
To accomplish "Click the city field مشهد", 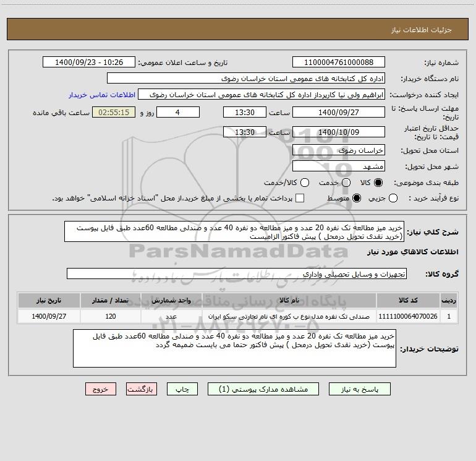I will click(x=339, y=166).
